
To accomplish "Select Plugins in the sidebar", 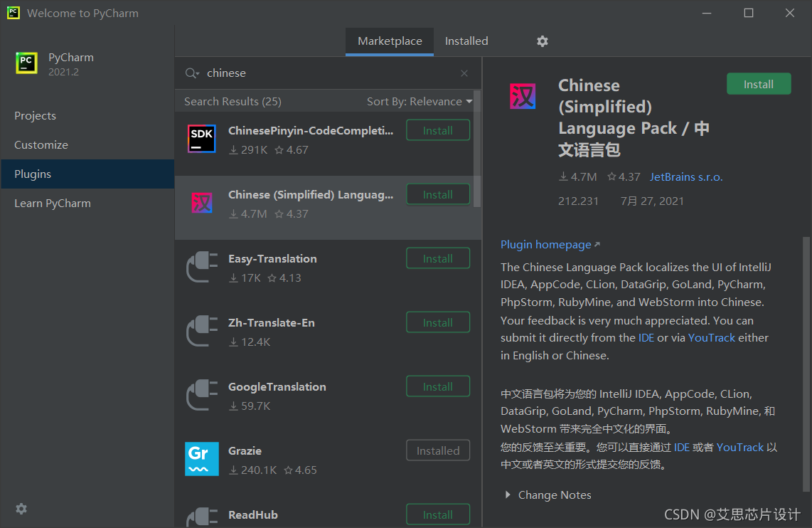I will click(87, 174).
